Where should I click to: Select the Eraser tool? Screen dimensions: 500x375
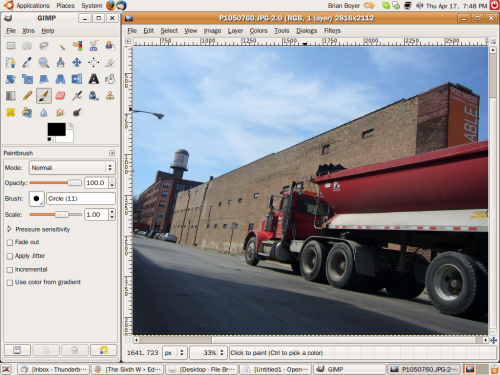click(60, 96)
